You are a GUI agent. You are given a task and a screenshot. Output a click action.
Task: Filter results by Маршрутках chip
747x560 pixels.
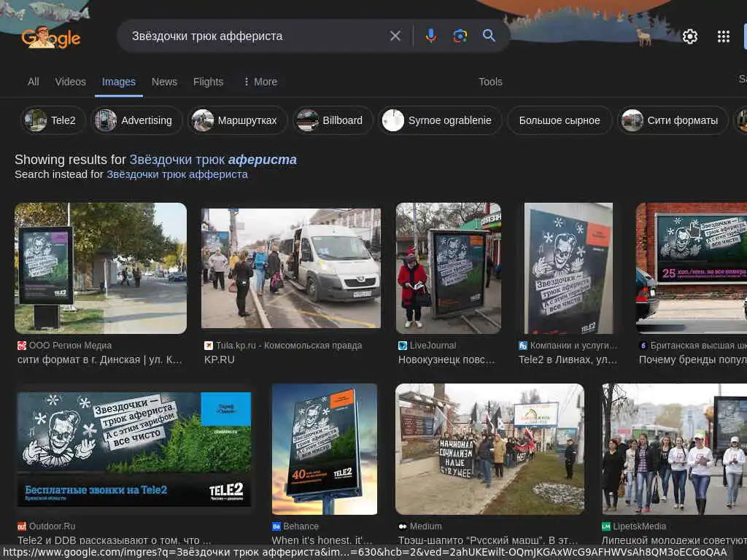[238, 120]
